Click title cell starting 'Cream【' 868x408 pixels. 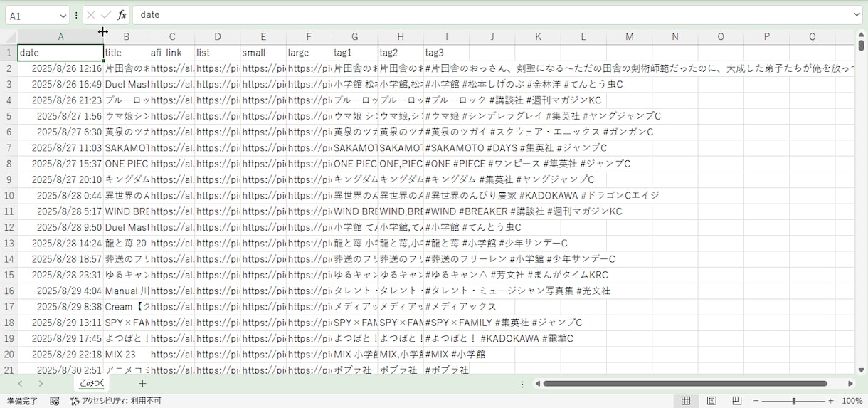pos(126,307)
